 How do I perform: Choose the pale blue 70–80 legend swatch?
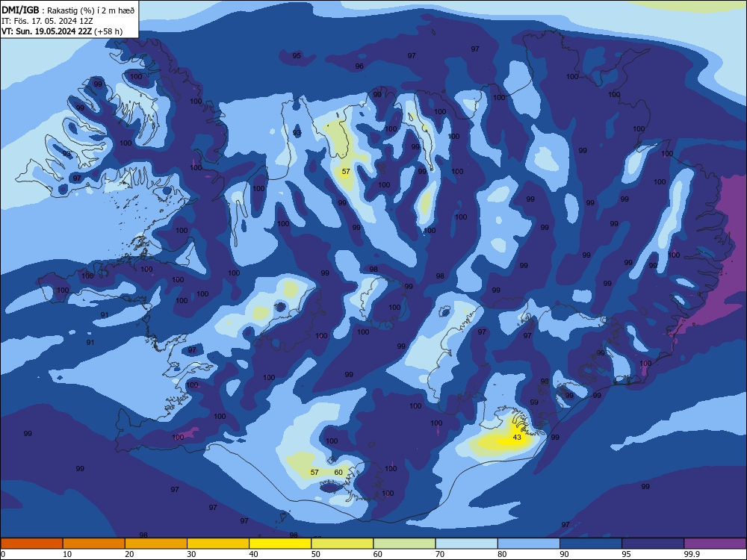466,544
